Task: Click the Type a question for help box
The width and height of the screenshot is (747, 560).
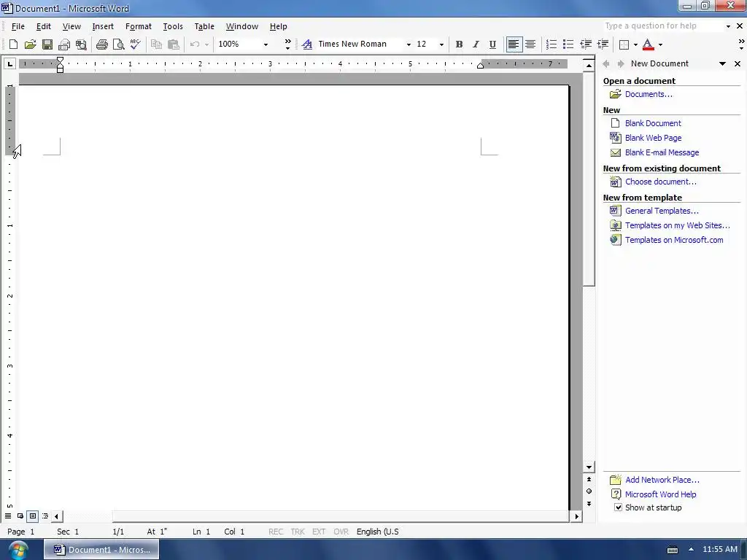Action: pyautogui.click(x=662, y=26)
